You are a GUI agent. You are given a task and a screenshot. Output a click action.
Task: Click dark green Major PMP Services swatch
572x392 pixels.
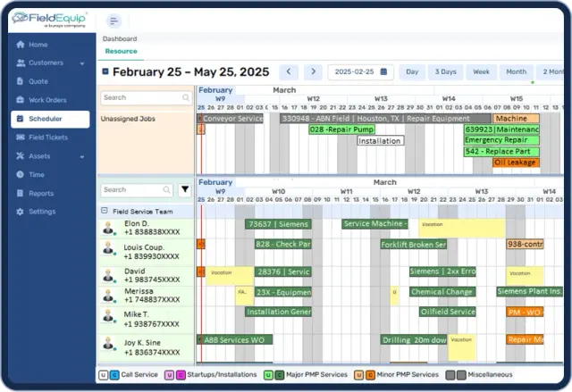[280, 375]
